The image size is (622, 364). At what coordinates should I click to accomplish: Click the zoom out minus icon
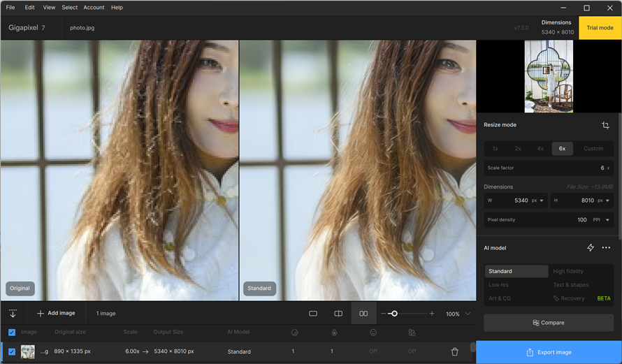point(383,314)
